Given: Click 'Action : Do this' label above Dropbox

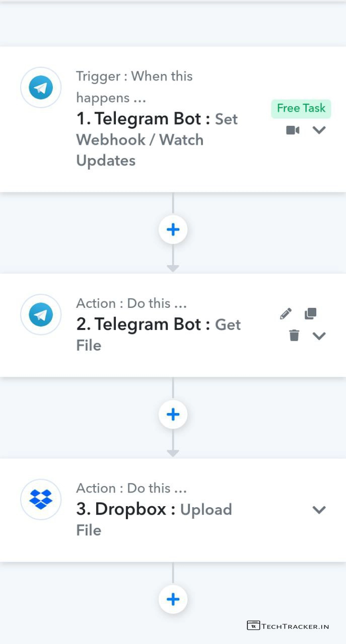Looking at the screenshot, I should pos(131,488).
